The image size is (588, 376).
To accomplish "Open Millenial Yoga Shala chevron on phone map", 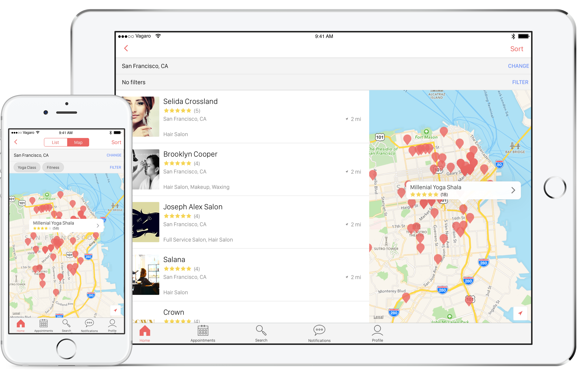I will click(98, 226).
